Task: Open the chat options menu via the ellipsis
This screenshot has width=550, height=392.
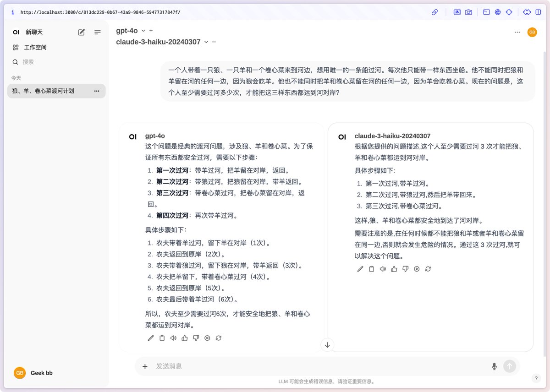Action: pyautogui.click(x=517, y=32)
